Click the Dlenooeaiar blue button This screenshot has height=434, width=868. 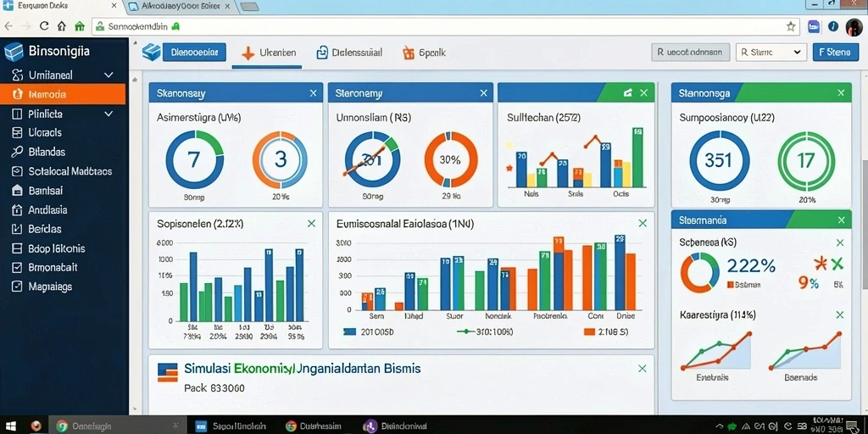click(194, 53)
